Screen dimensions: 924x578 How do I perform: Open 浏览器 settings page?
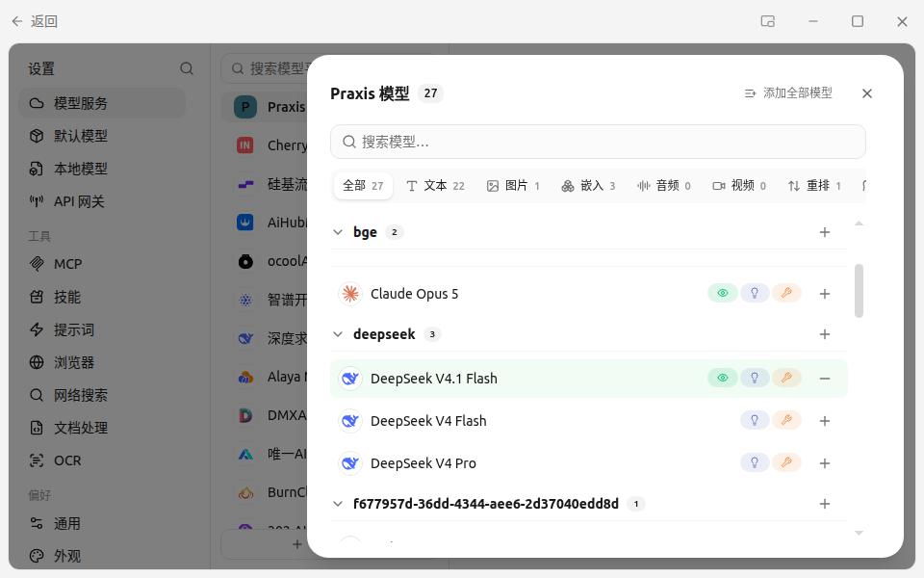(x=102, y=362)
